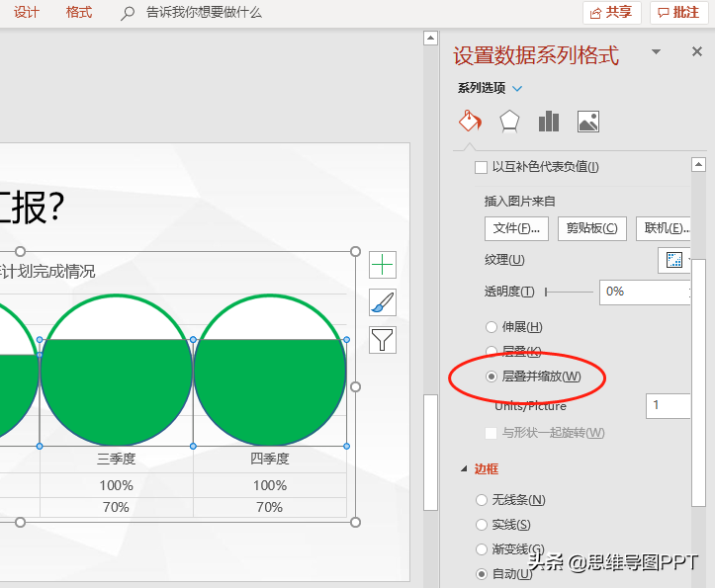The width and height of the screenshot is (715, 588).
Task: Open the Picture tab icon
Action: pyautogui.click(x=588, y=122)
